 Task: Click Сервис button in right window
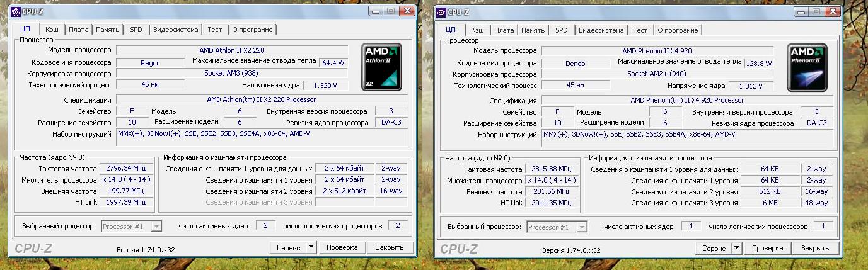pos(714,248)
